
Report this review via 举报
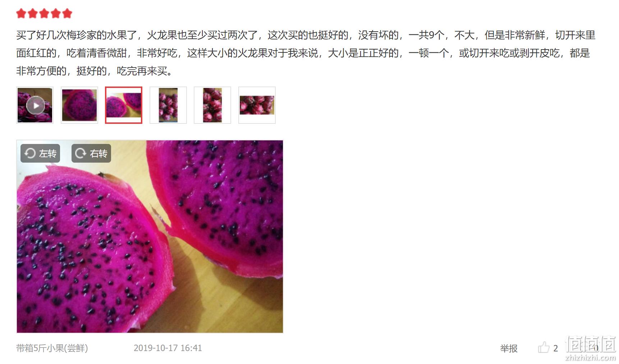click(x=509, y=348)
